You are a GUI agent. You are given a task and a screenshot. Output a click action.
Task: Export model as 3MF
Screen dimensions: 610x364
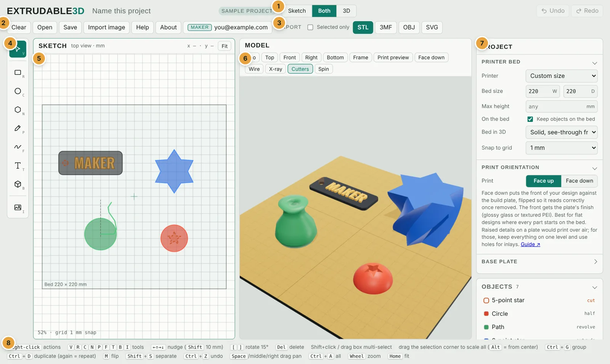tap(386, 27)
